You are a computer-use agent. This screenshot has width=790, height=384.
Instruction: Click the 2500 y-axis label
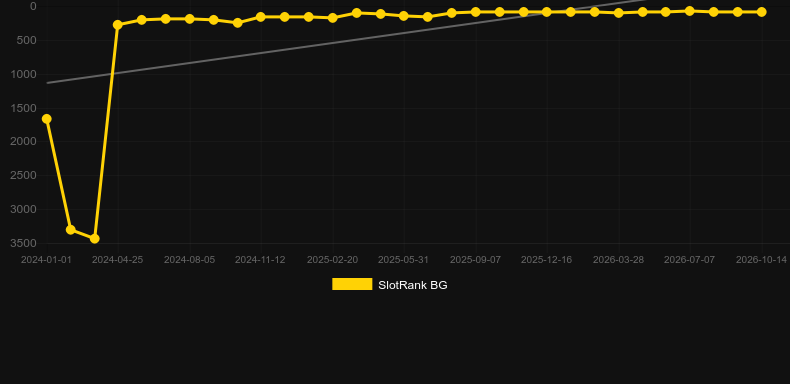coord(24,175)
